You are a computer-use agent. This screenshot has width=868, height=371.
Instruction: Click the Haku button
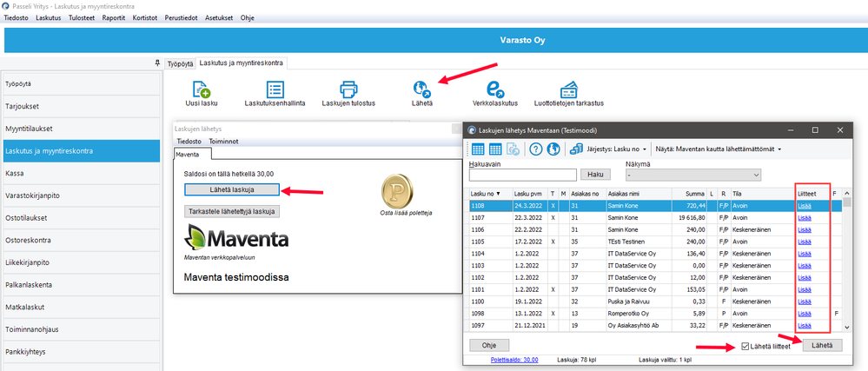coord(595,175)
